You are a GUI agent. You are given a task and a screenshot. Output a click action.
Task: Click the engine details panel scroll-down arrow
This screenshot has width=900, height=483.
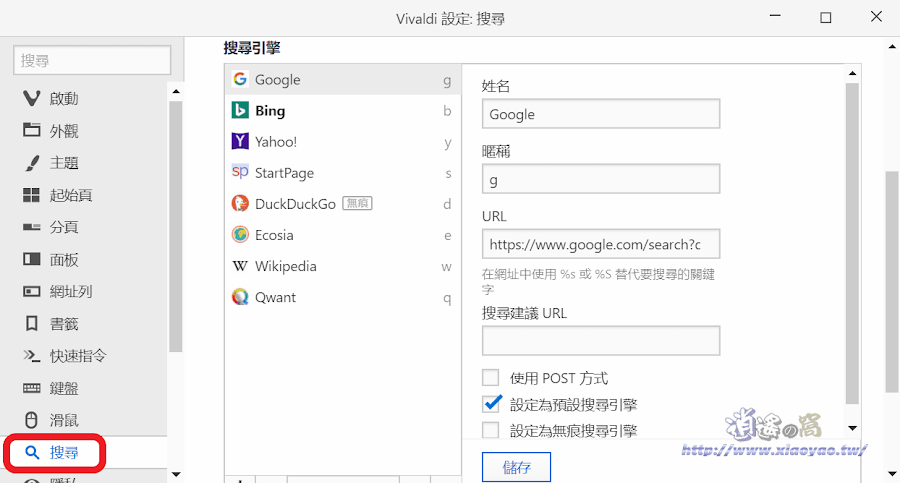point(852,428)
